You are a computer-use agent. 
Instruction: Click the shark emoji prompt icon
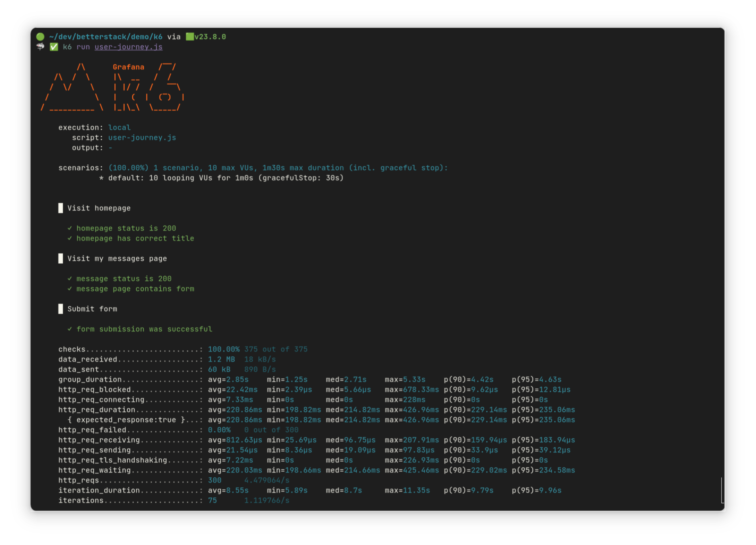pos(40,47)
